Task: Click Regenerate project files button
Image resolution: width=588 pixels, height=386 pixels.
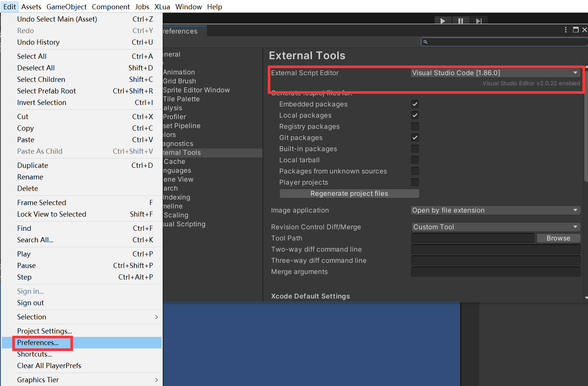Action: pos(349,194)
